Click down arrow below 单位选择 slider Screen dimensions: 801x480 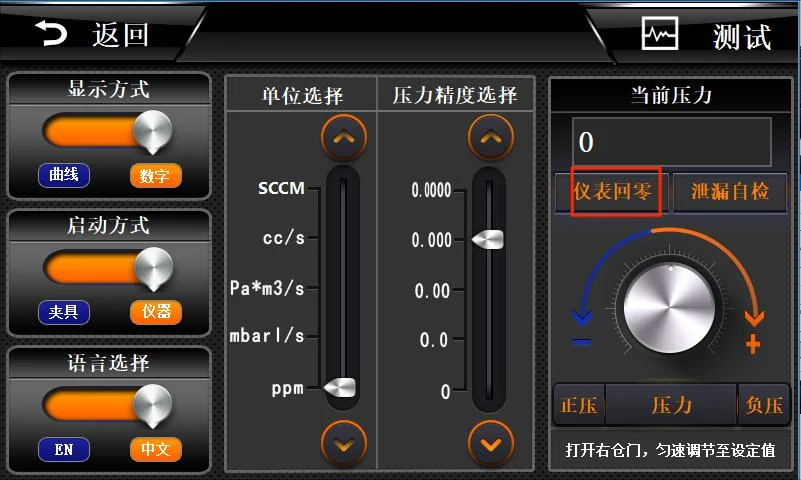point(344,443)
